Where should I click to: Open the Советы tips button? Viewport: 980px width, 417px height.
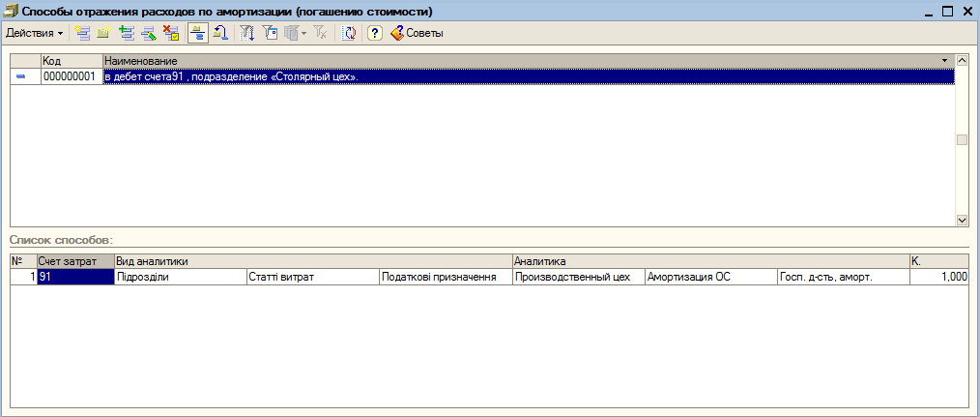pyautogui.click(x=417, y=33)
